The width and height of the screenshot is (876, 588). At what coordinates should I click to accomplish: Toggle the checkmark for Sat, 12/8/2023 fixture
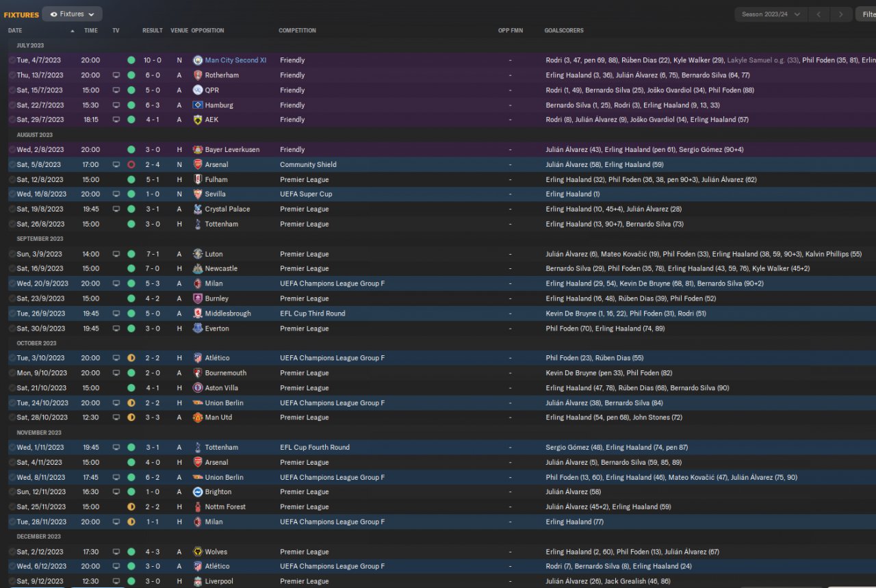pyautogui.click(x=12, y=180)
